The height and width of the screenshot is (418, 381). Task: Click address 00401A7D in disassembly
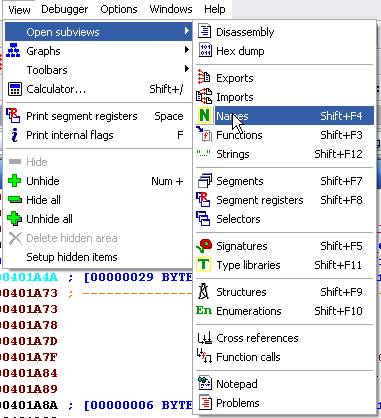(29, 341)
